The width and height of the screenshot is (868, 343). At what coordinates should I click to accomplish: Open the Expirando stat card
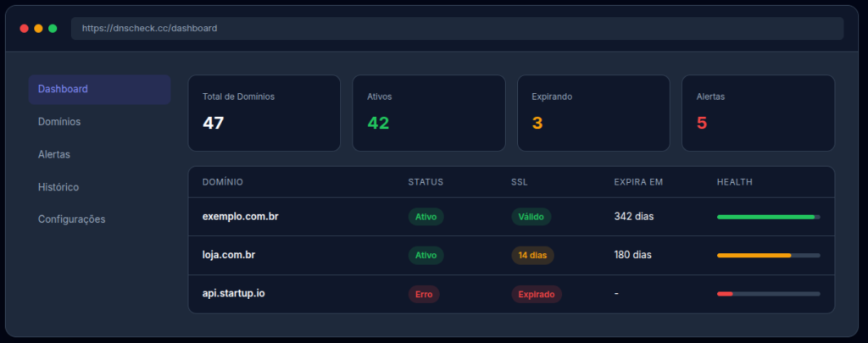click(x=593, y=113)
